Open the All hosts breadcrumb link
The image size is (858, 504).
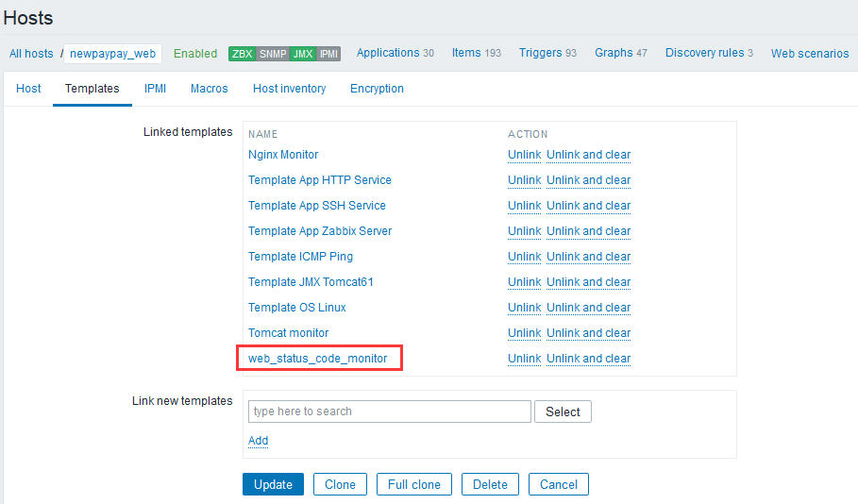(31, 54)
